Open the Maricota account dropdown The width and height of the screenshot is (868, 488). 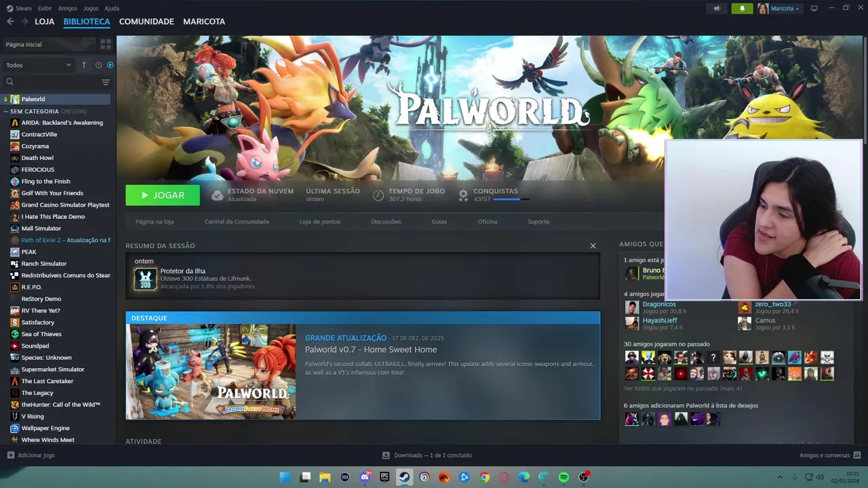pyautogui.click(x=778, y=9)
